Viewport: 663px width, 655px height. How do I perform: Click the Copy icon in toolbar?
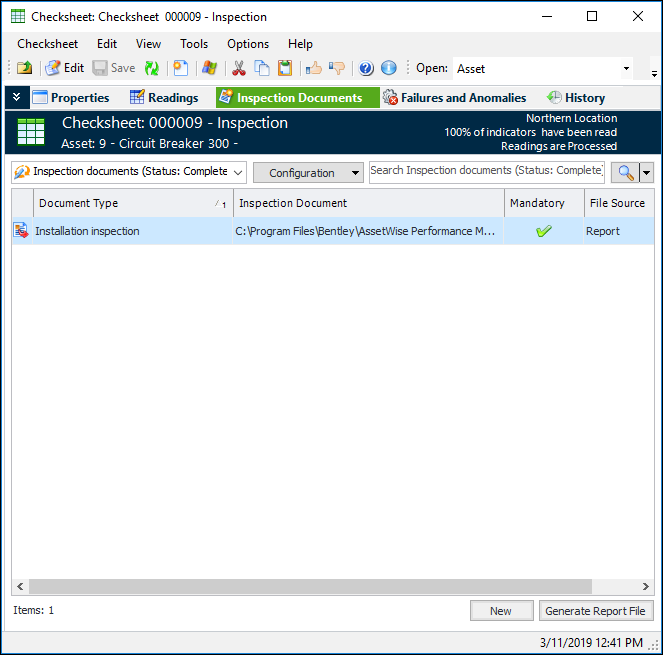(262, 68)
